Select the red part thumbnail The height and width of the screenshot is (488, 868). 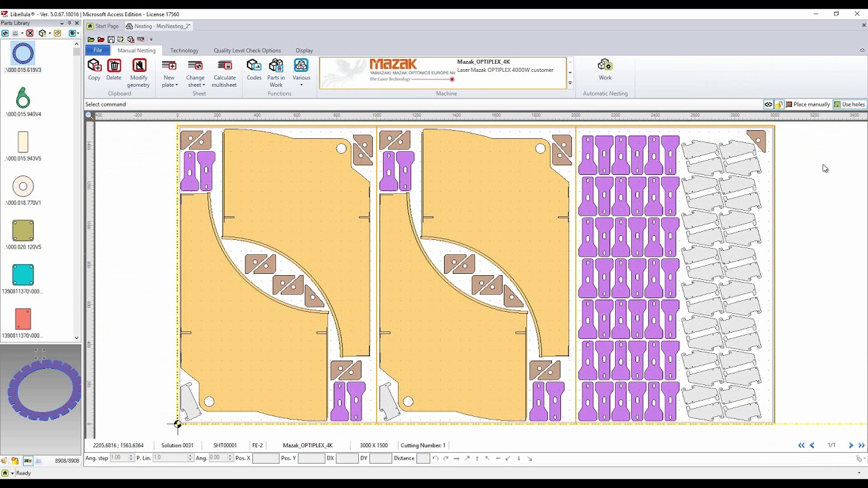point(23,319)
